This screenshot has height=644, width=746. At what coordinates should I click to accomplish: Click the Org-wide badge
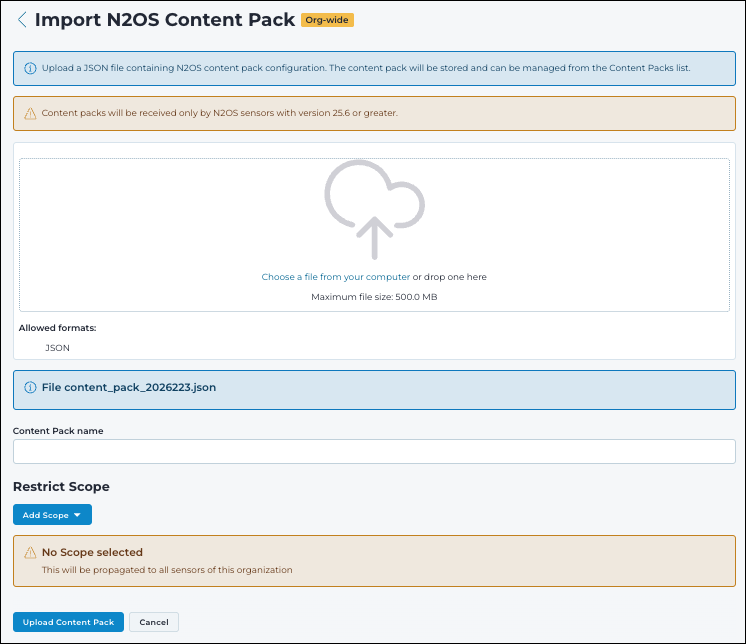327,20
